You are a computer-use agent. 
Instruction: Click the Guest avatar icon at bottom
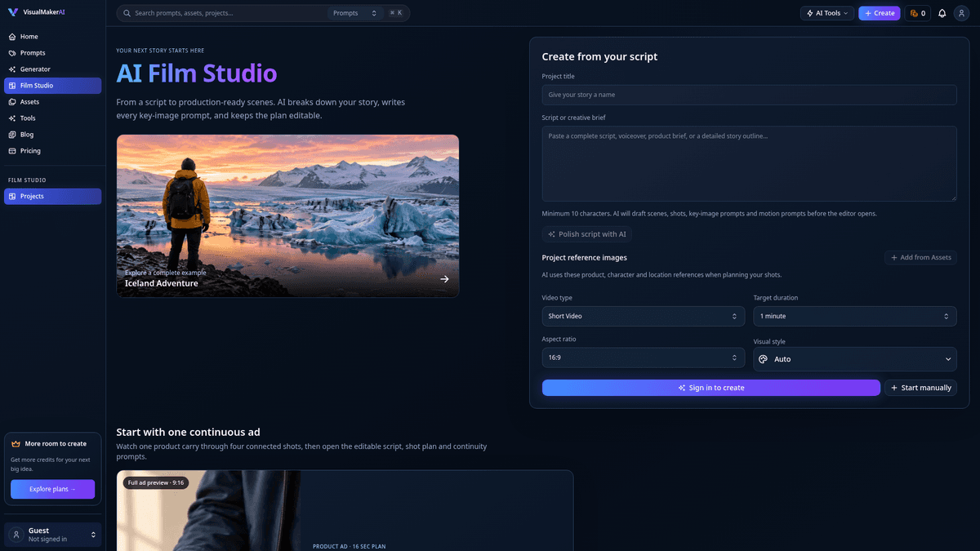click(x=16, y=535)
